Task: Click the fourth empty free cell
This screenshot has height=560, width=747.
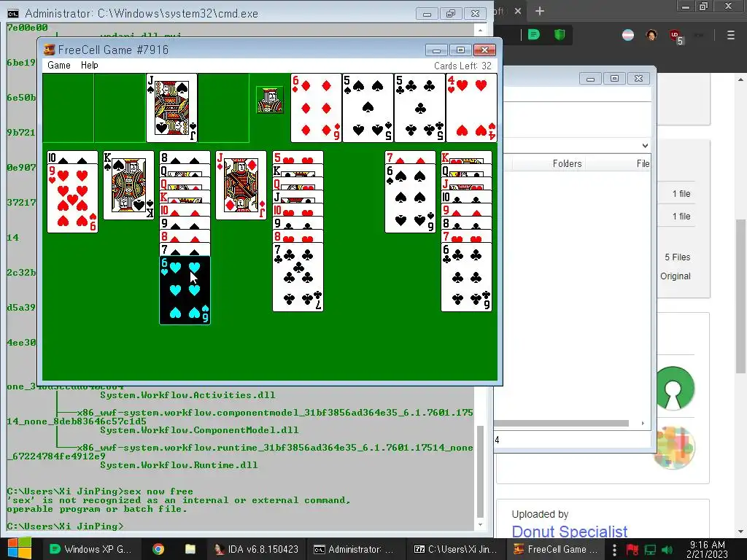Action: pos(223,108)
